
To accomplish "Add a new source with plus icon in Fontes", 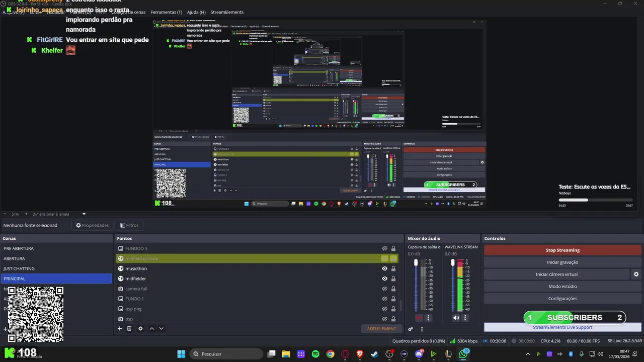I will 120,328.
